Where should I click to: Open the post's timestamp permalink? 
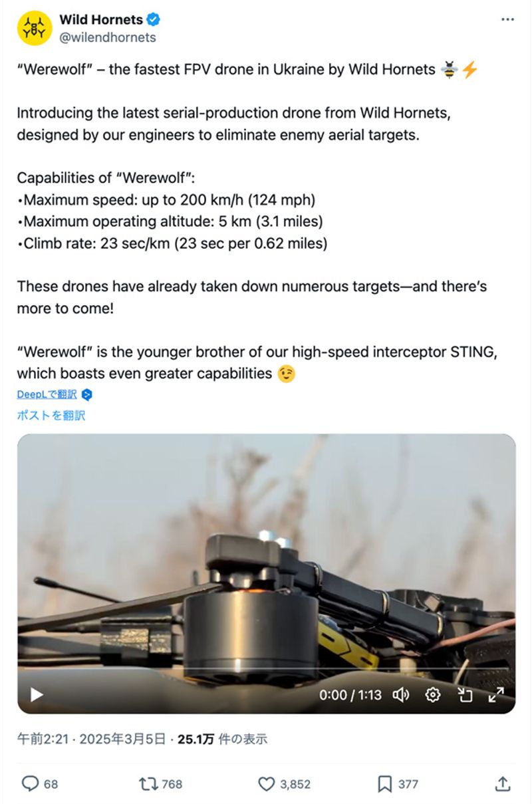point(91,739)
